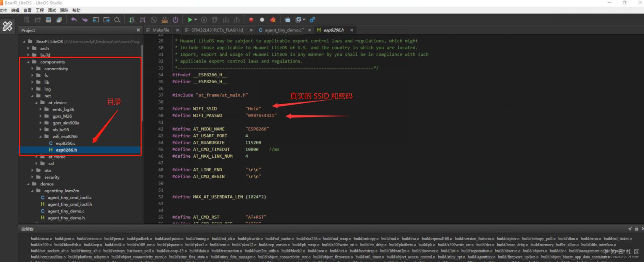Viewport: 644px width, 262px height.
Task: Expand the connectivity folder arrow
Action: [33, 69]
